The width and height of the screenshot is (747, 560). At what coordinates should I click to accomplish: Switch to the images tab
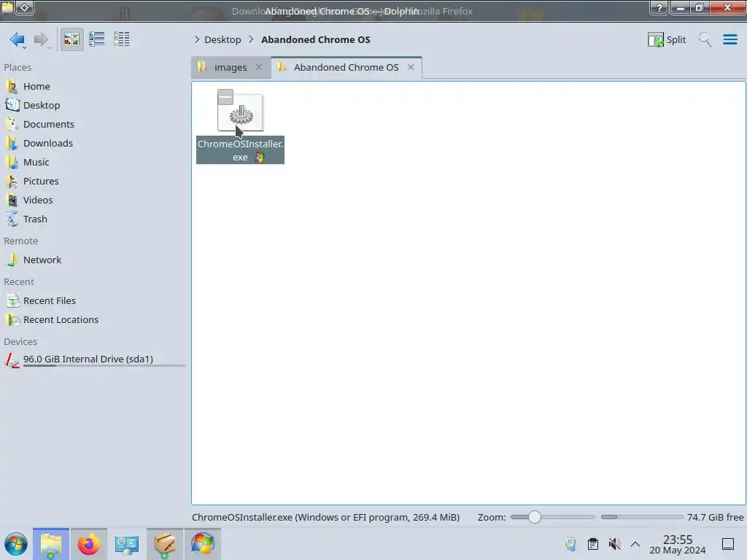click(231, 67)
